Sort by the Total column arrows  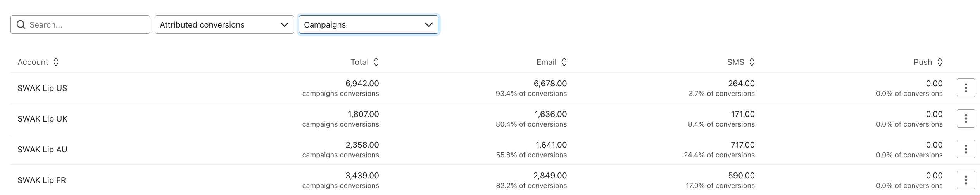[376, 62]
